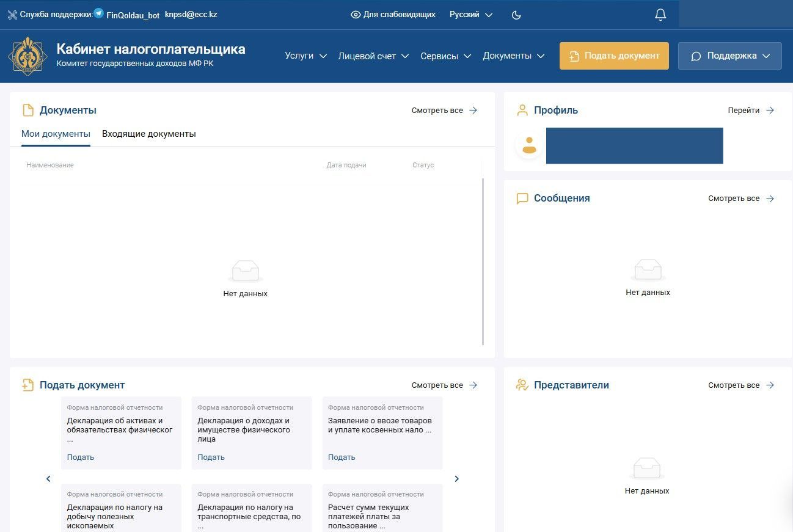This screenshot has height=532, width=793.
Task: Open Декларация по налогу на добычу card
Action: click(x=121, y=508)
